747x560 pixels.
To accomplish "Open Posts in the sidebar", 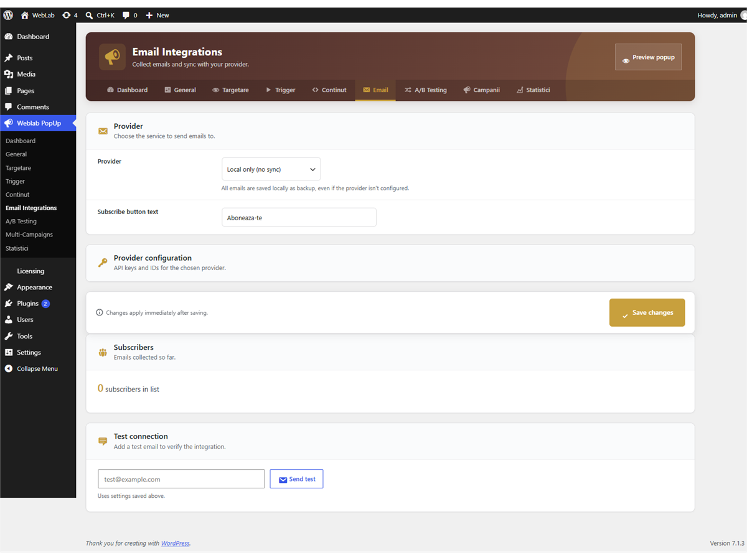I will [x=38, y=58].
